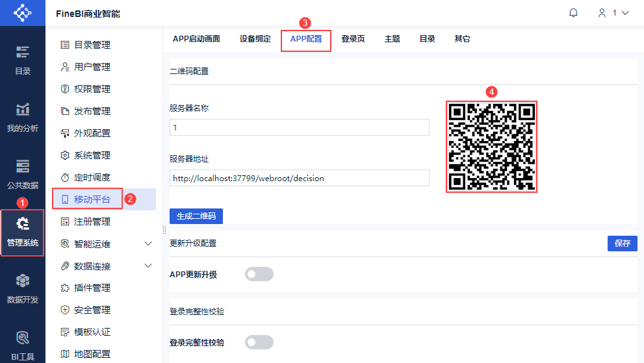Select the APP配置 tab

[x=306, y=39]
